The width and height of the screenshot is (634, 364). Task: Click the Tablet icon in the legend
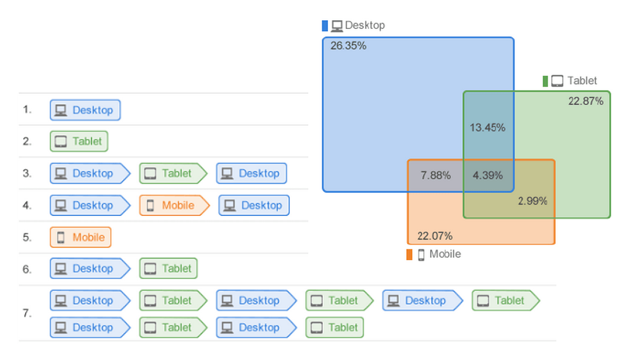(x=557, y=81)
